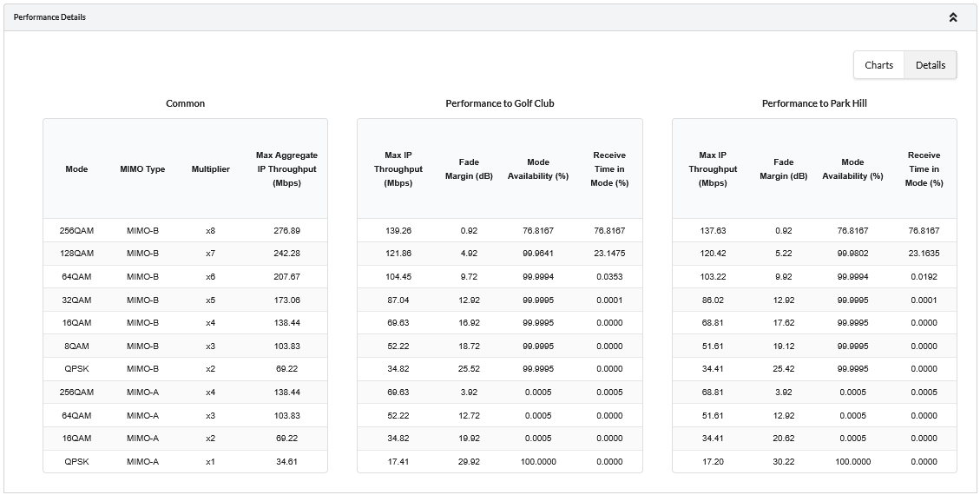This screenshot has height=495, width=980.
Task: Click the Mode column header
Action: click(x=76, y=169)
